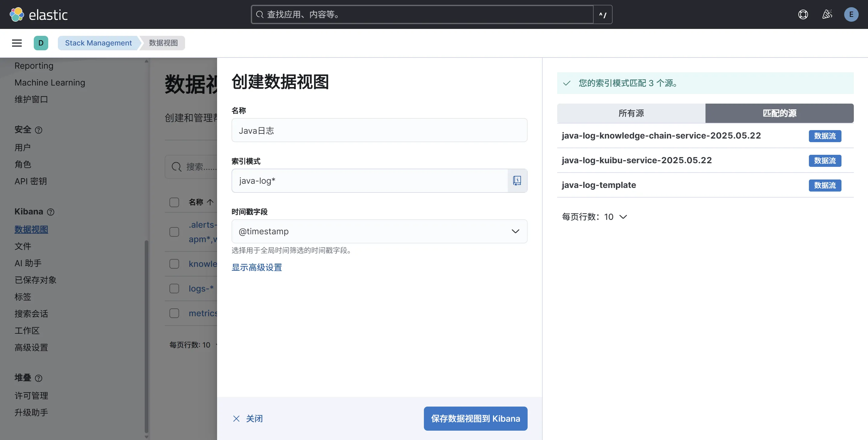
Task: Click 保存数据视图到 Kibana button
Action: pos(475,418)
